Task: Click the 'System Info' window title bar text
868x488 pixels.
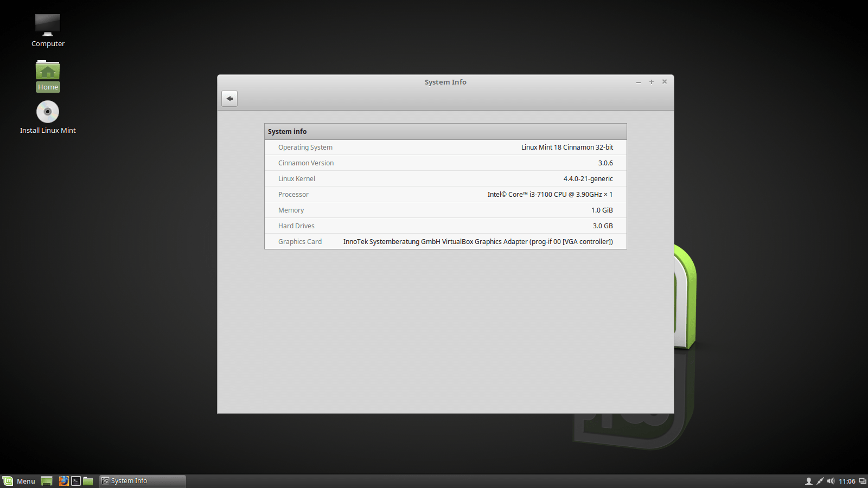Action: click(445, 82)
